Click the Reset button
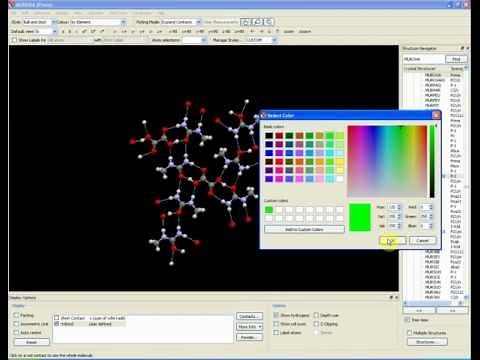 pyautogui.click(x=31, y=342)
